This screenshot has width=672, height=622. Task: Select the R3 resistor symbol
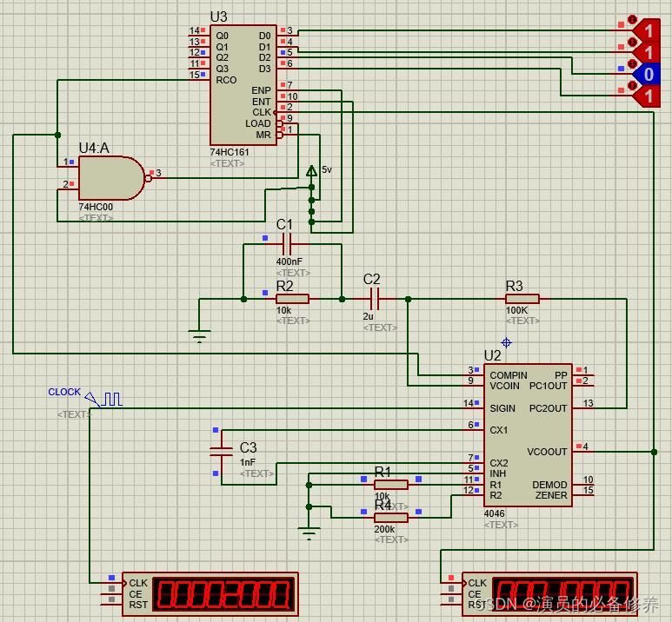point(522,299)
